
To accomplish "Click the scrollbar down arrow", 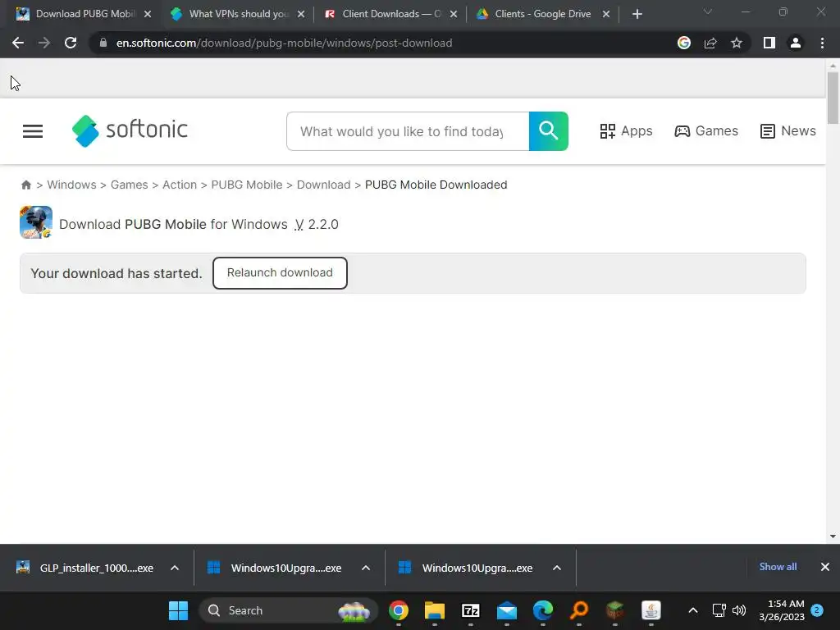I will click(833, 536).
